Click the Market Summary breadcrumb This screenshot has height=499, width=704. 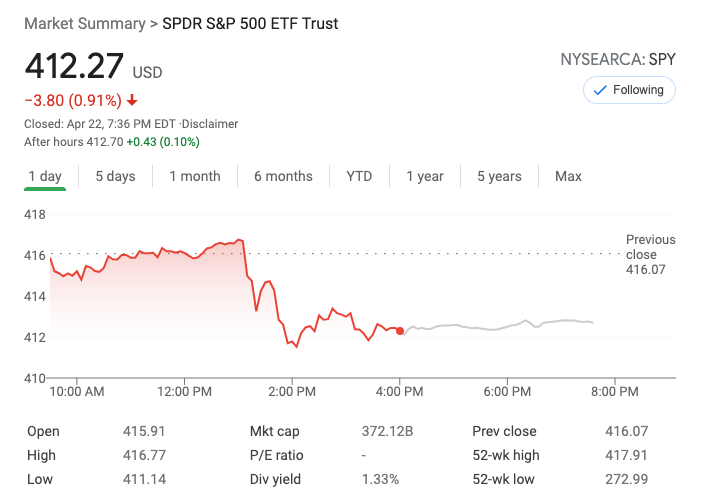coord(83,23)
